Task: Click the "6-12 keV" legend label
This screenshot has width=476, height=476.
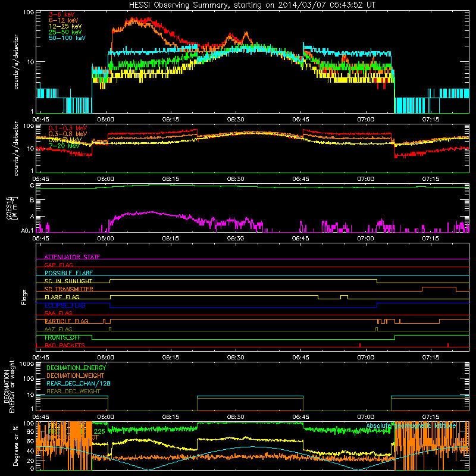Action: pyautogui.click(x=63, y=20)
